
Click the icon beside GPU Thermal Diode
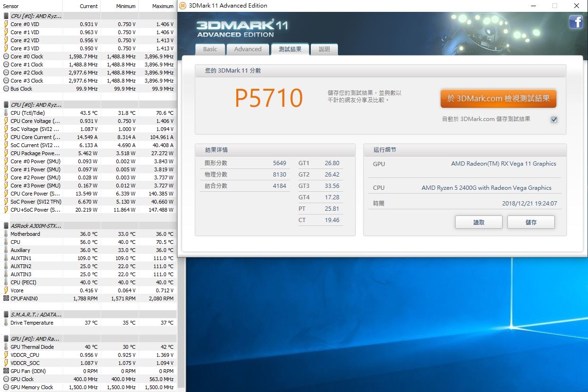(x=6, y=347)
